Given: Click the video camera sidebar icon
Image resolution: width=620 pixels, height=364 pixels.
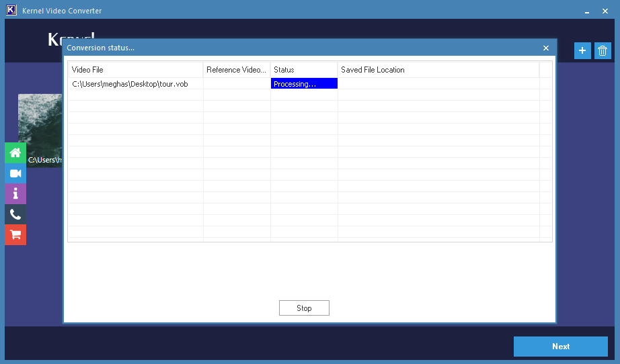Looking at the screenshot, I should [x=15, y=173].
